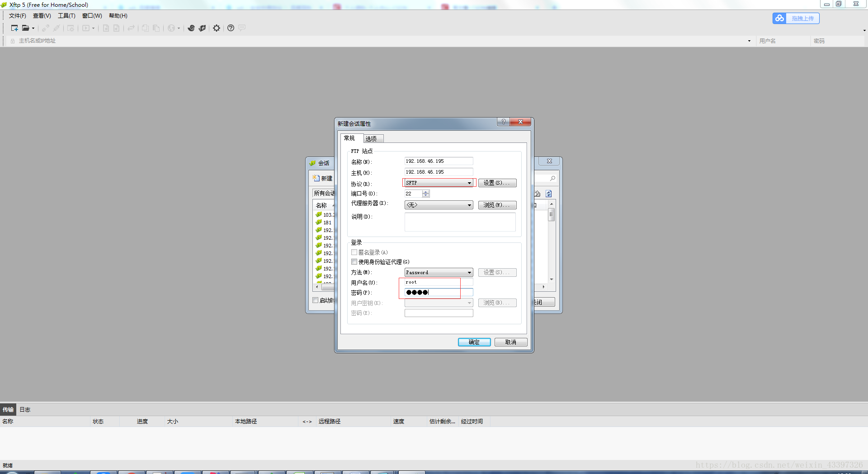The width and height of the screenshot is (868, 474).
Task: Open the 文件(F) menu
Action: point(18,16)
